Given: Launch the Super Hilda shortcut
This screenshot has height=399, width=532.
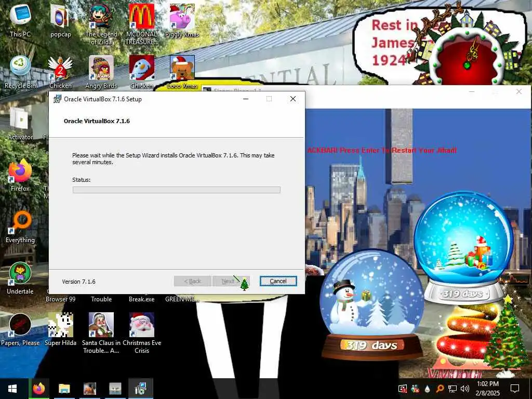Looking at the screenshot, I should tap(60, 330).
